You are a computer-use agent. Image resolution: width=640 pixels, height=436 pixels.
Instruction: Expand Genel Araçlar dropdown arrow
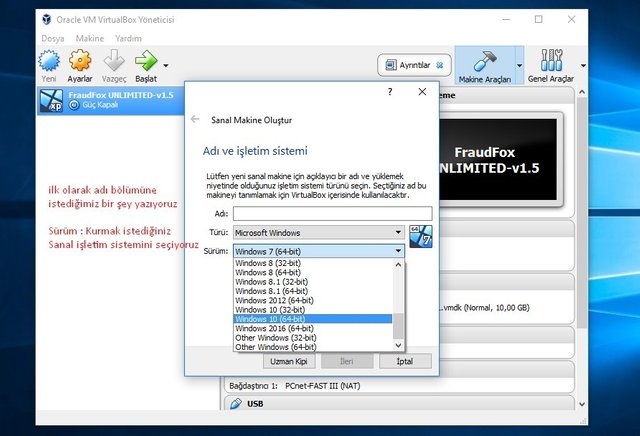(583, 65)
